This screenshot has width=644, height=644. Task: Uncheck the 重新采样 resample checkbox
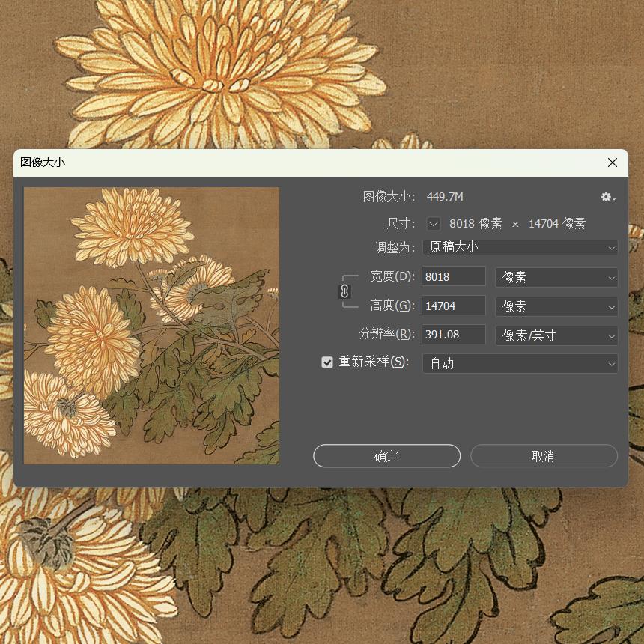[327, 362]
